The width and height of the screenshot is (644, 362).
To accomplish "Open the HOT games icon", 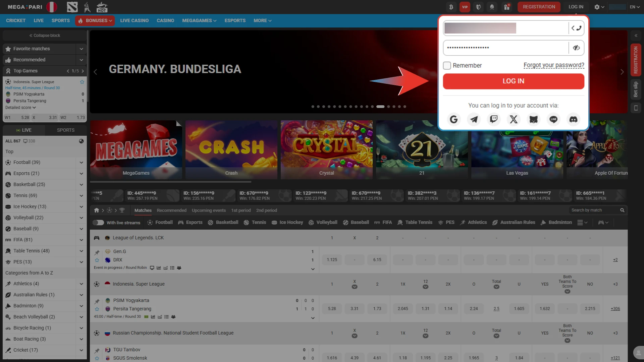I will pyautogui.click(x=102, y=7).
